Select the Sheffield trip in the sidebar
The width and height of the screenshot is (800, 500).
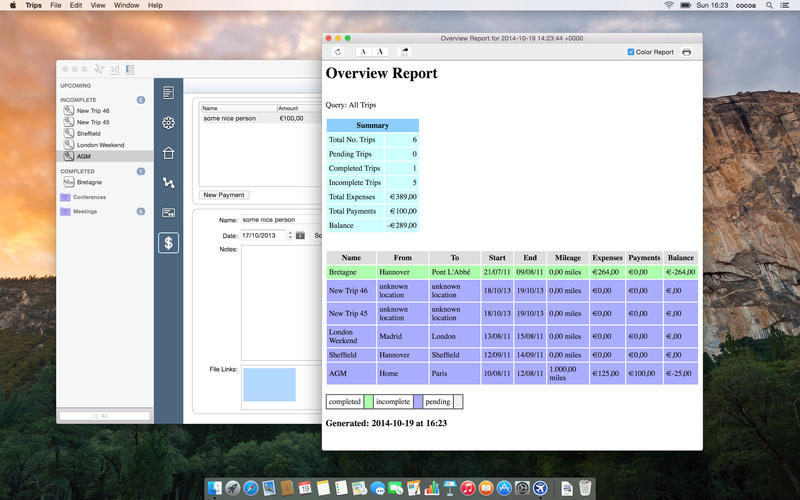coord(90,133)
